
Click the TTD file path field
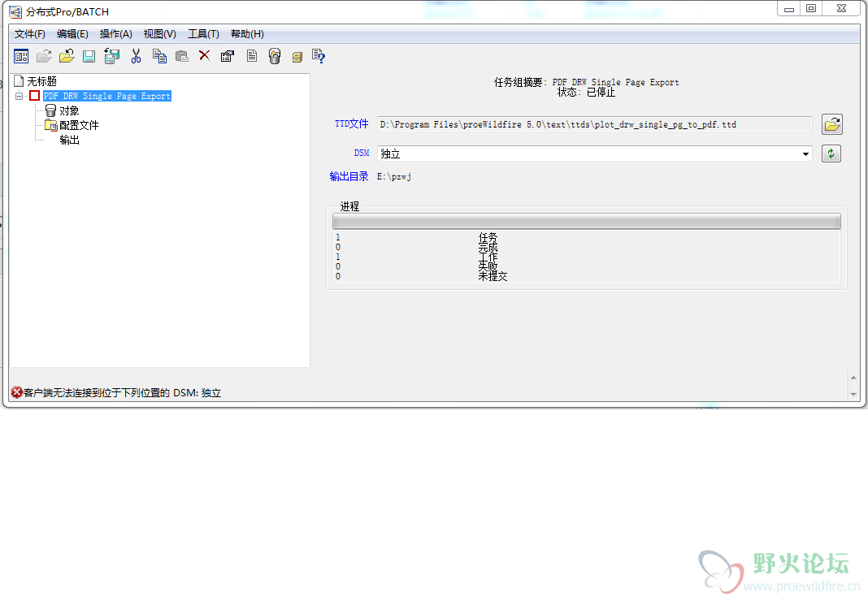click(595, 124)
